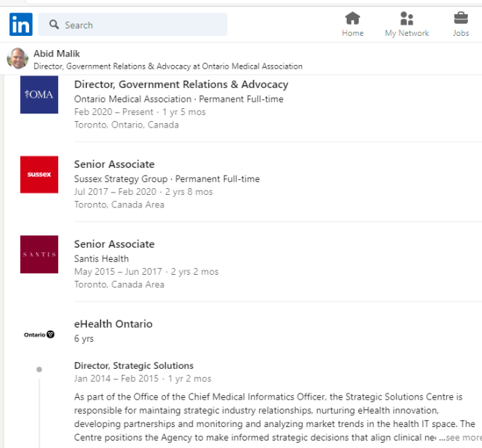Click the search magnifier icon
Screen dimensions: 482x448
click(54, 25)
